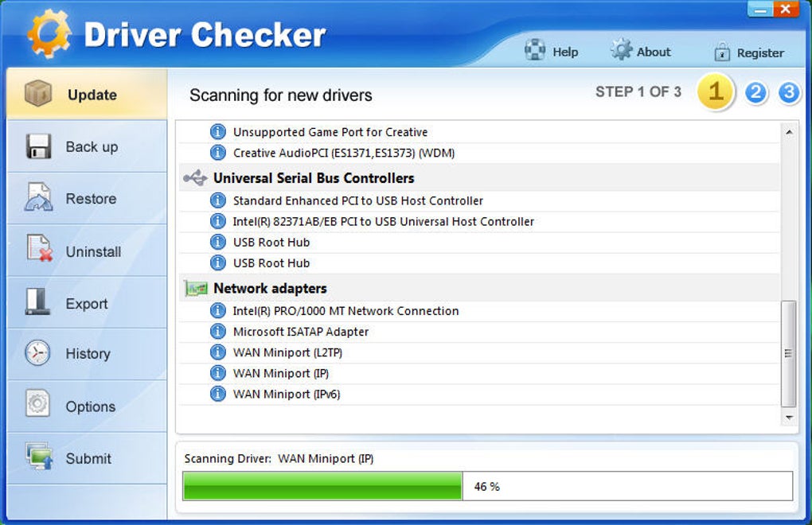Click info icon for WAN Miniport (IPv6)
The height and width of the screenshot is (525, 812).
[x=218, y=394]
